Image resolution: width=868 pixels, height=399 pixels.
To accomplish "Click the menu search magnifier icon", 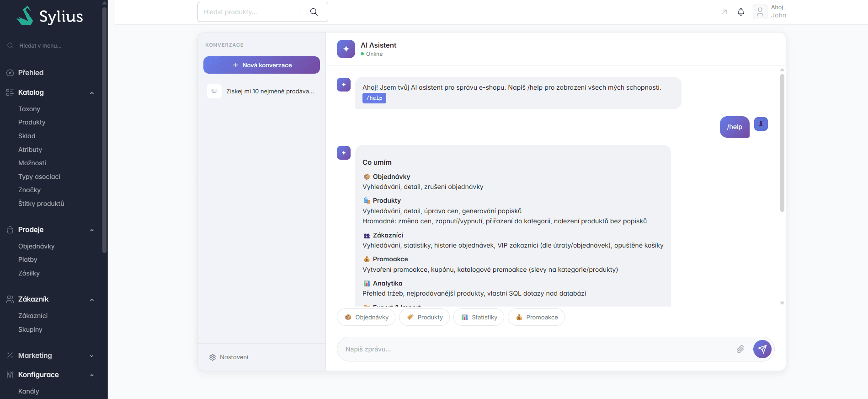I will 11,46.
